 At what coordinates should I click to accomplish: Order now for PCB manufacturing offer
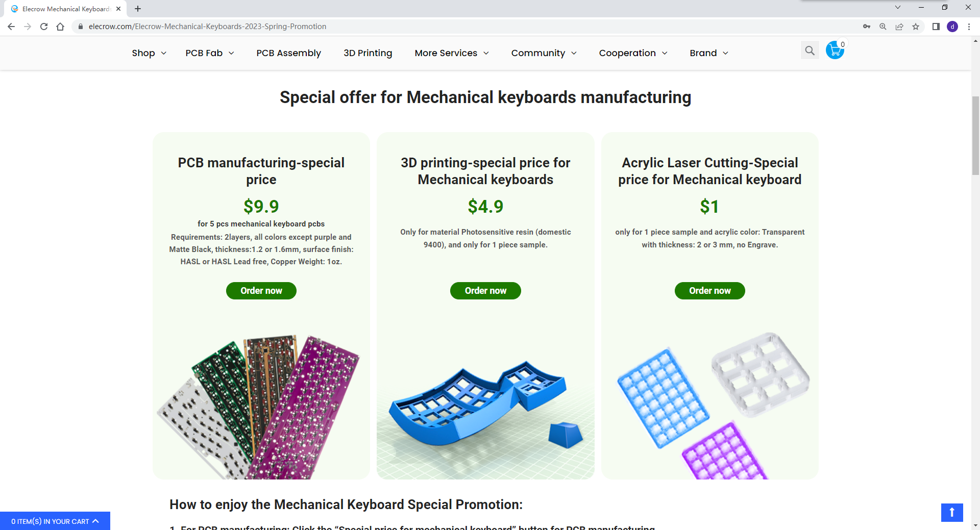point(261,291)
